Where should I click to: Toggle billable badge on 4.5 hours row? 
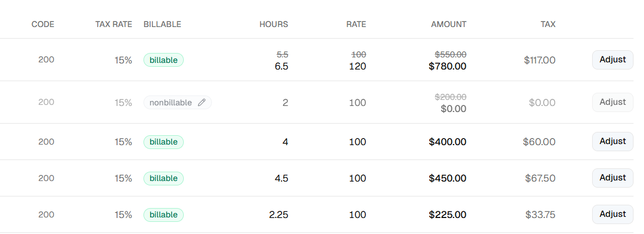(163, 179)
